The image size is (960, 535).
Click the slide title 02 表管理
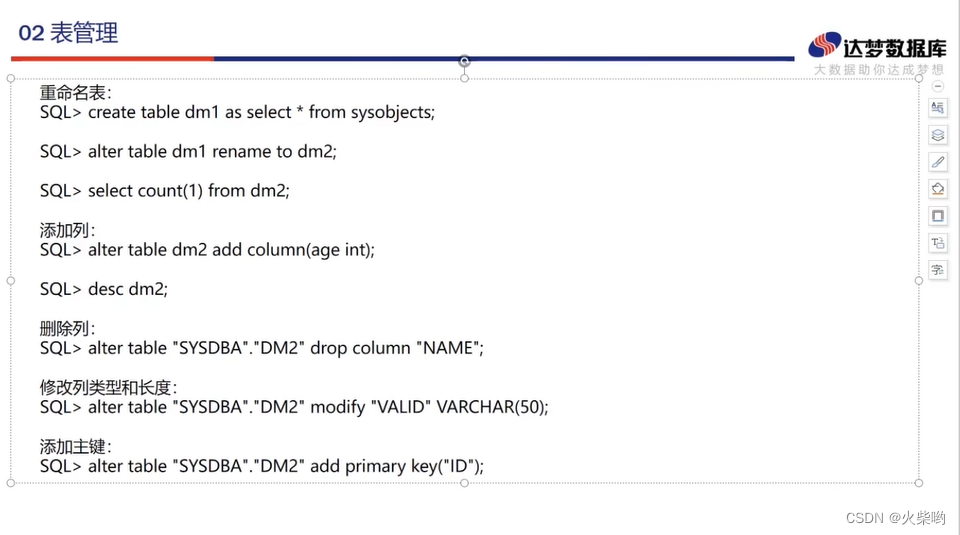tap(68, 33)
